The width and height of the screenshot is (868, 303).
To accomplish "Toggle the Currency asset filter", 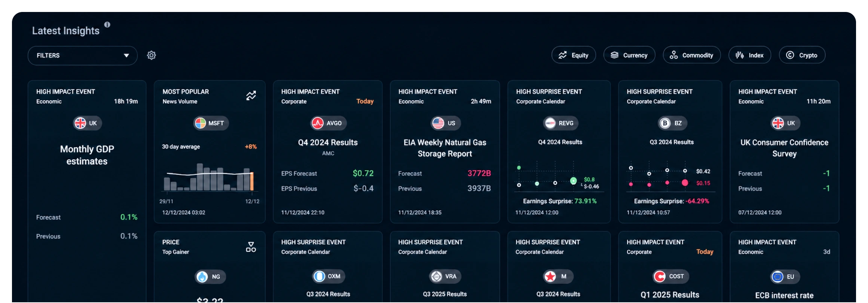I will pyautogui.click(x=629, y=55).
